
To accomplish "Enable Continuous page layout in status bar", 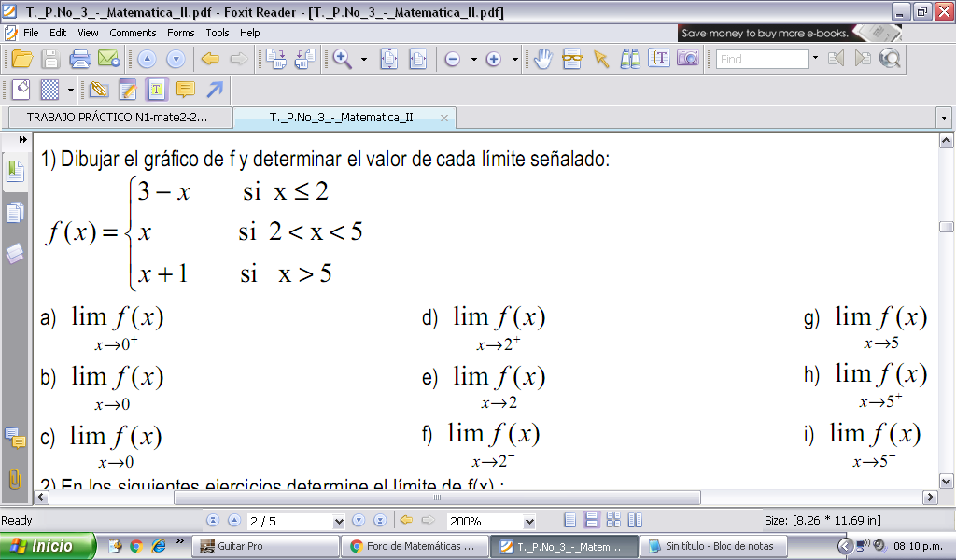I will point(591,521).
